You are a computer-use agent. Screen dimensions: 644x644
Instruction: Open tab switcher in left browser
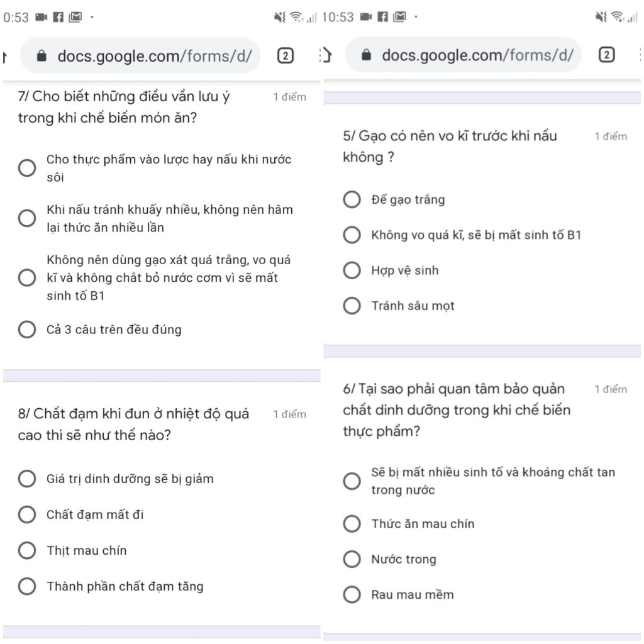click(285, 56)
